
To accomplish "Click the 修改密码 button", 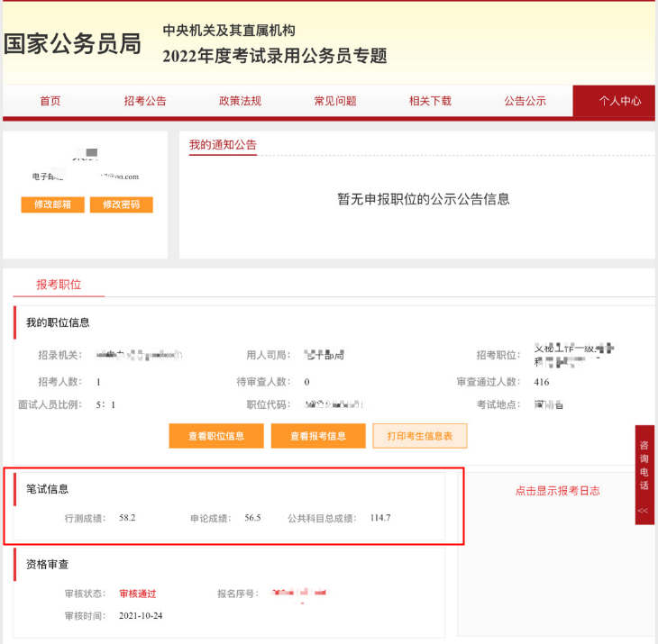I will pyautogui.click(x=122, y=204).
